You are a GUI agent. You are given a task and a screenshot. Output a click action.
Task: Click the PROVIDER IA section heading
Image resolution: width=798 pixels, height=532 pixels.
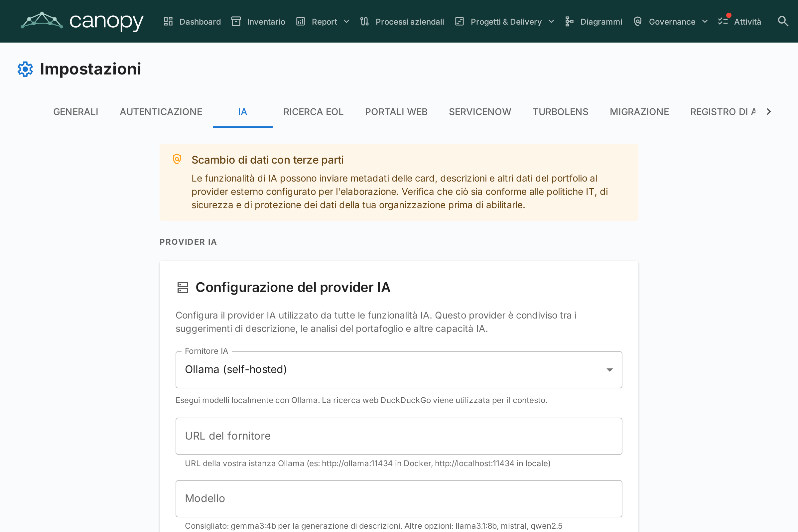[x=188, y=242]
